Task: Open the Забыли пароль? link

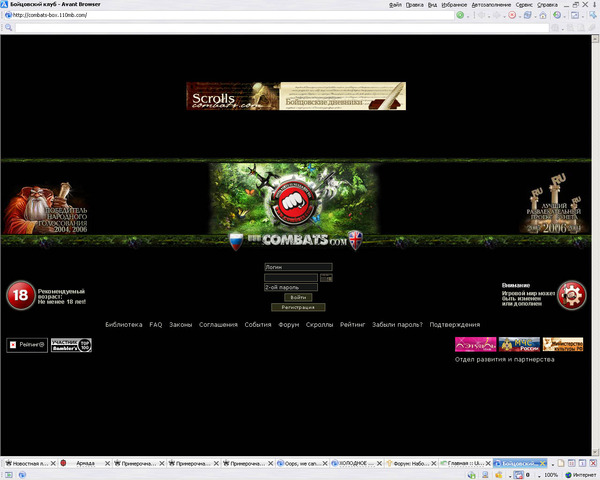Action: [397, 325]
